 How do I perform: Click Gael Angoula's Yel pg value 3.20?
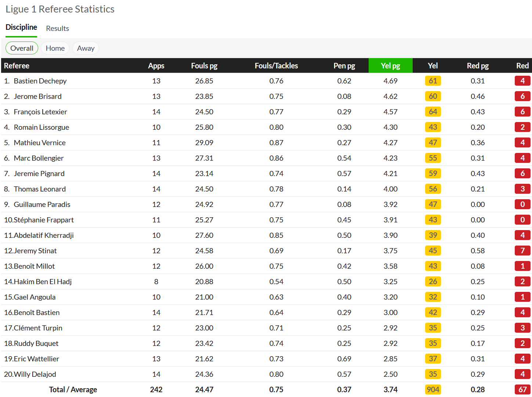pos(390,297)
